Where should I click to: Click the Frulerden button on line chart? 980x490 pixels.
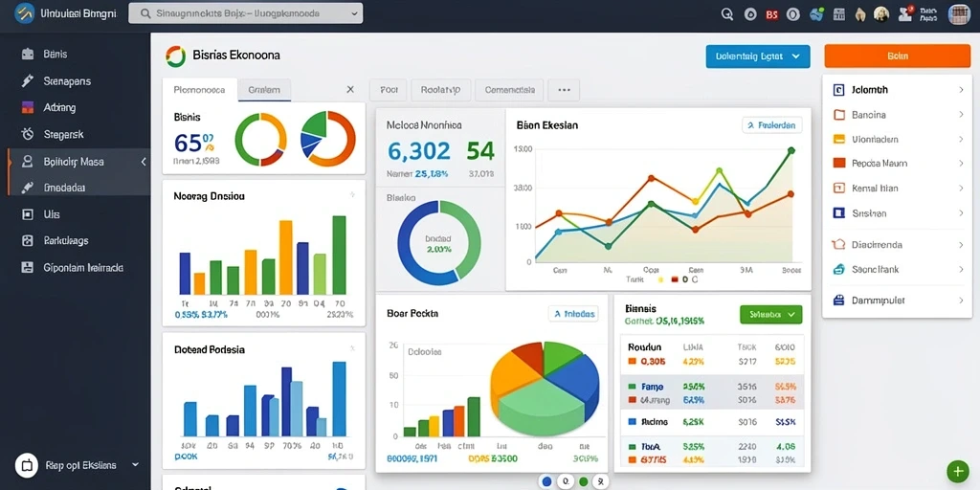(772, 125)
